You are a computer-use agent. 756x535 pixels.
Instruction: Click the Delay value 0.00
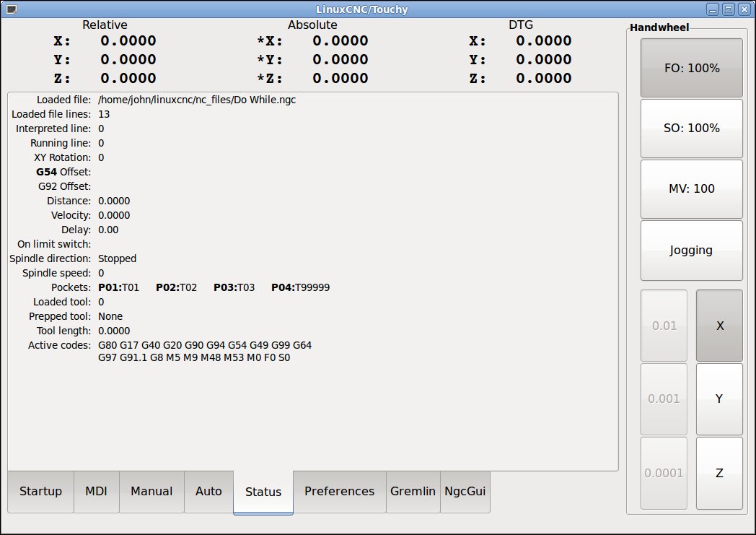(108, 230)
